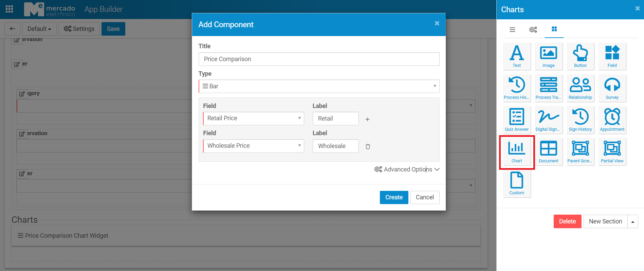Image resolution: width=644 pixels, height=271 pixels.
Task: Add a Partial View component
Action: pos(612,152)
